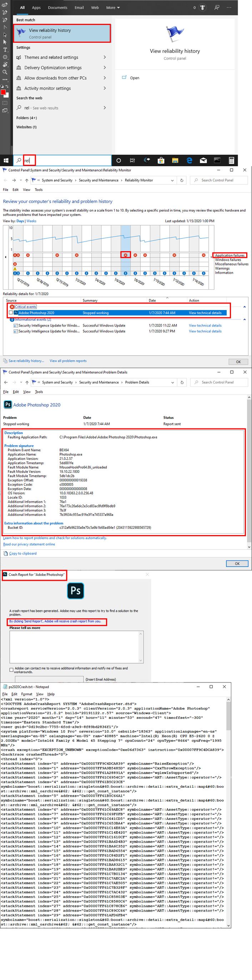Open File Explorer on the taskbar

click(175, 160)
